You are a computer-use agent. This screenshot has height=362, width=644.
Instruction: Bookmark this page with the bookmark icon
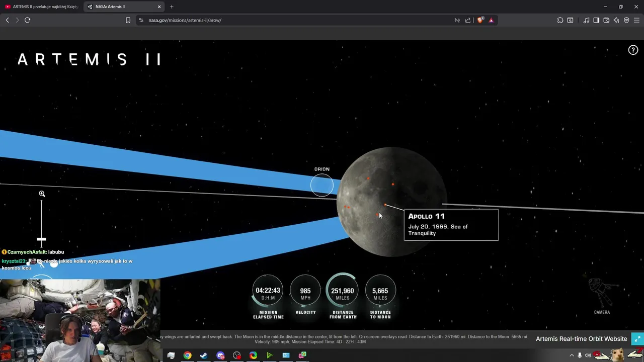(x=128, y=20)
